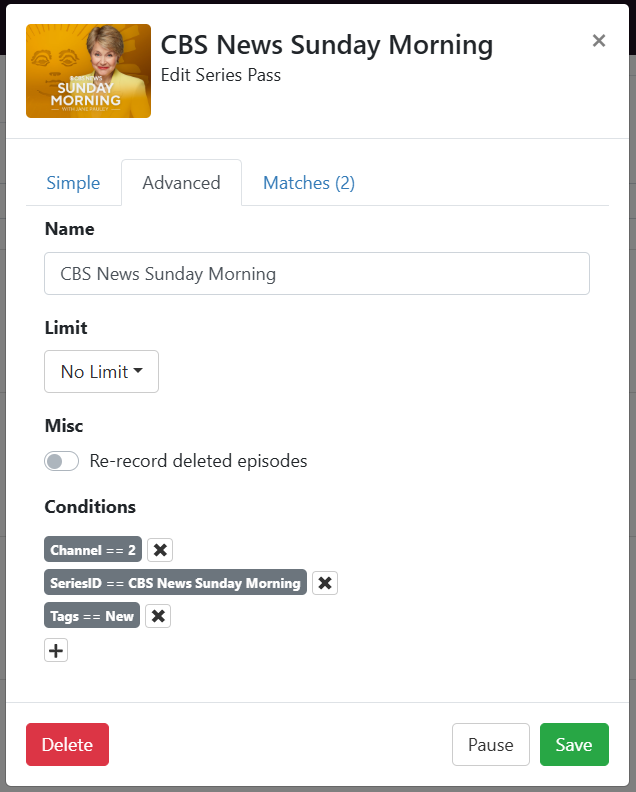636x792 pixels.
Task: Save the series pass changes
Action: click(x=574, y=745)
